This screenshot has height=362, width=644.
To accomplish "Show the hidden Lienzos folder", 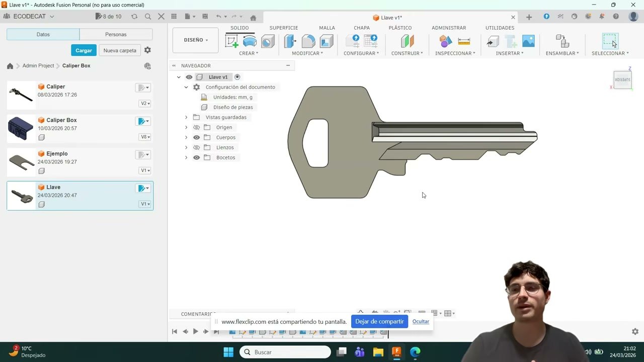I will 197,147.
